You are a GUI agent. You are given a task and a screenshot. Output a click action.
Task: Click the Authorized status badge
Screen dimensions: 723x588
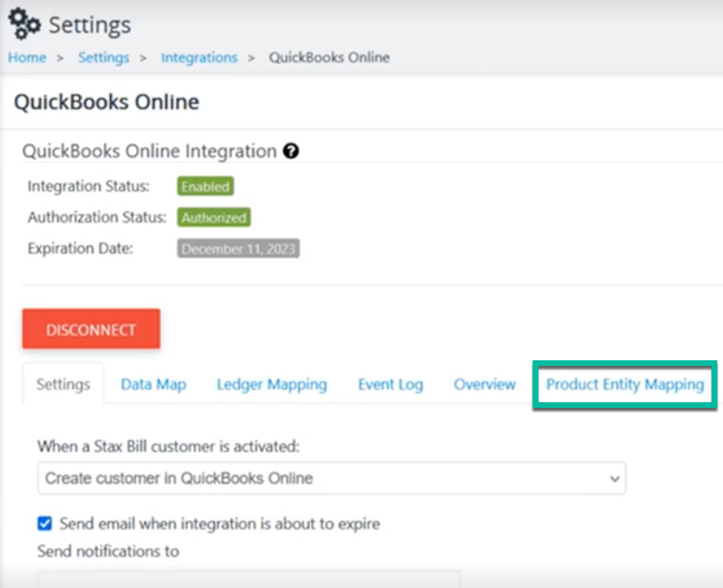[x=214, y=218]
